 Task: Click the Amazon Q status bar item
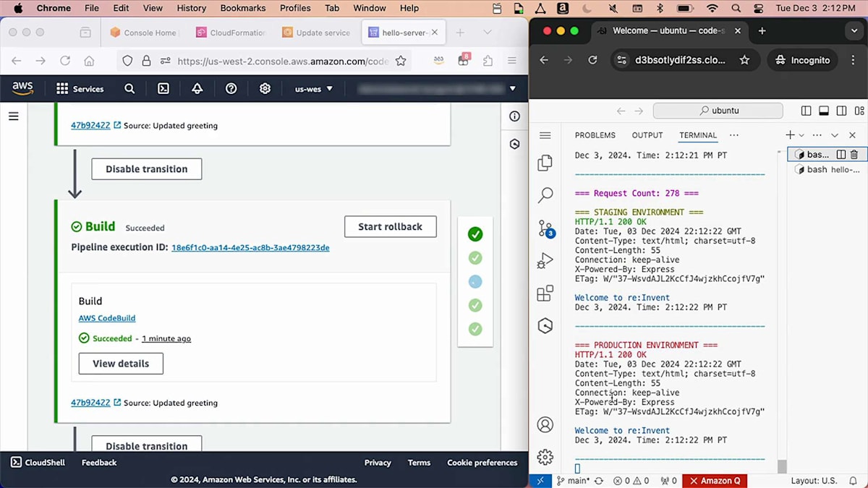715,481
